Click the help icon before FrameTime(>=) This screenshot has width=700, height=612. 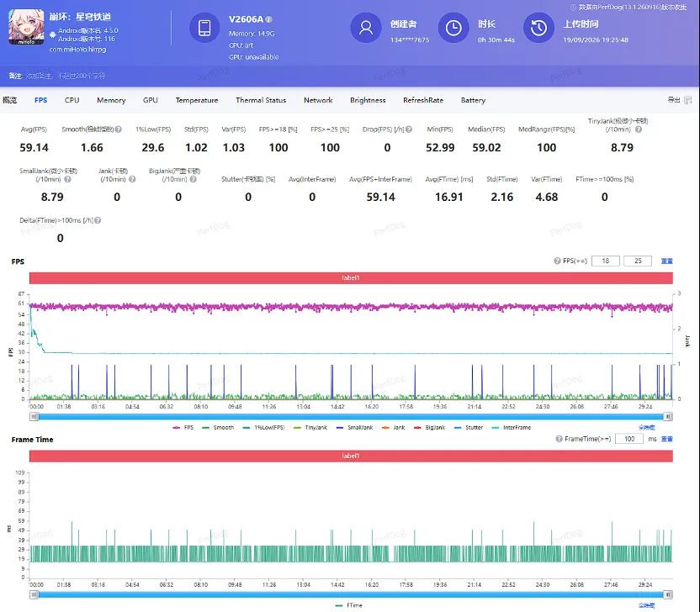pyautogui.click(x=559, y=439)
